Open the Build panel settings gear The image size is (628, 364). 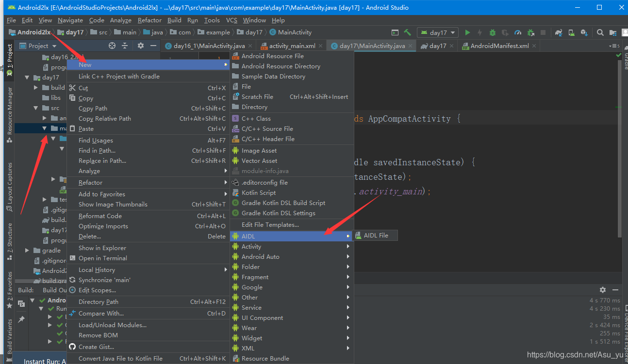pos(603,290)
